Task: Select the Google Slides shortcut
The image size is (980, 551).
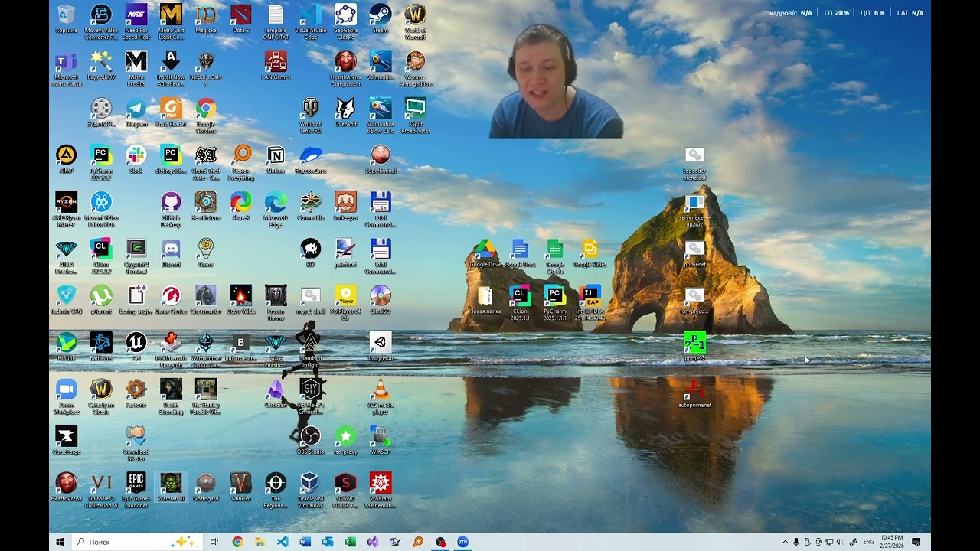Action: click(x=590, y=253)
